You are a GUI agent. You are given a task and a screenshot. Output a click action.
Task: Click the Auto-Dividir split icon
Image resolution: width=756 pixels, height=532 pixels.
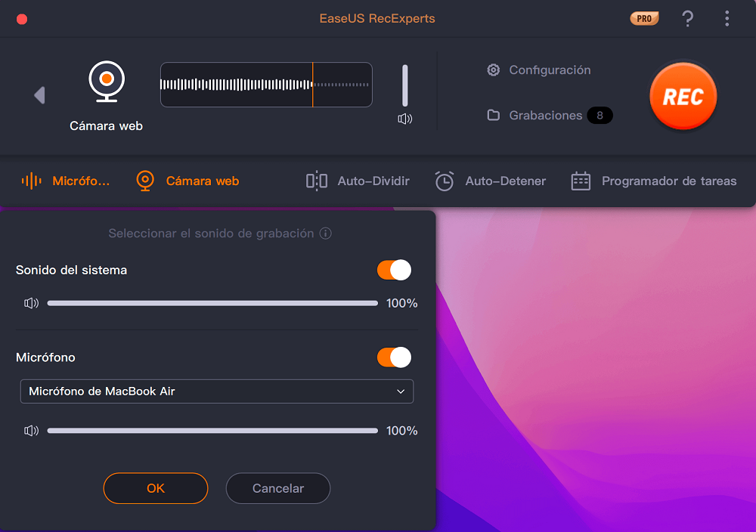tap(317, 181)
